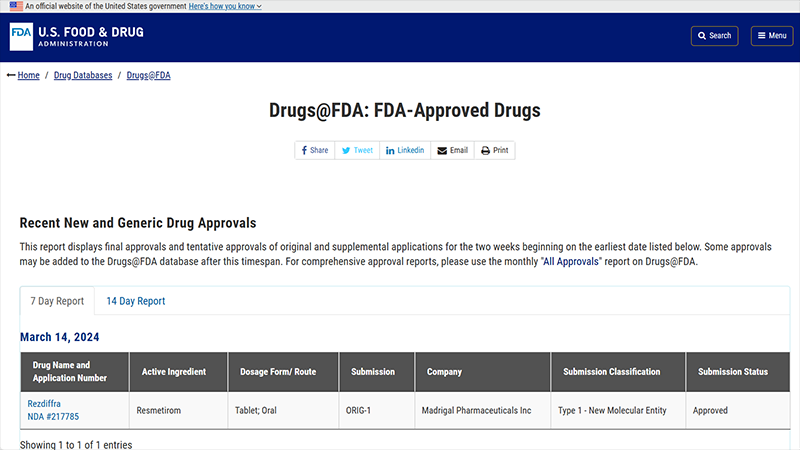Screen dimensions: 800x450
Task: Select the 7 Day Report tab
Action: point(57,301)
